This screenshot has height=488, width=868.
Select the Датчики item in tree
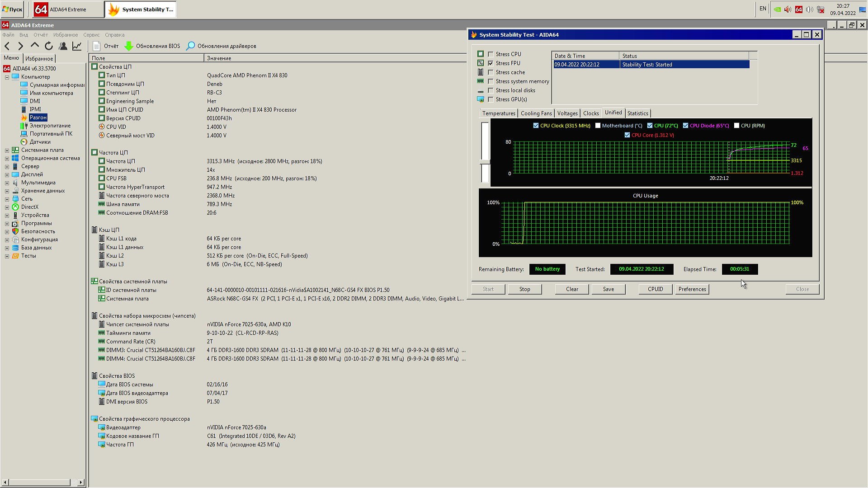[40, 142]
